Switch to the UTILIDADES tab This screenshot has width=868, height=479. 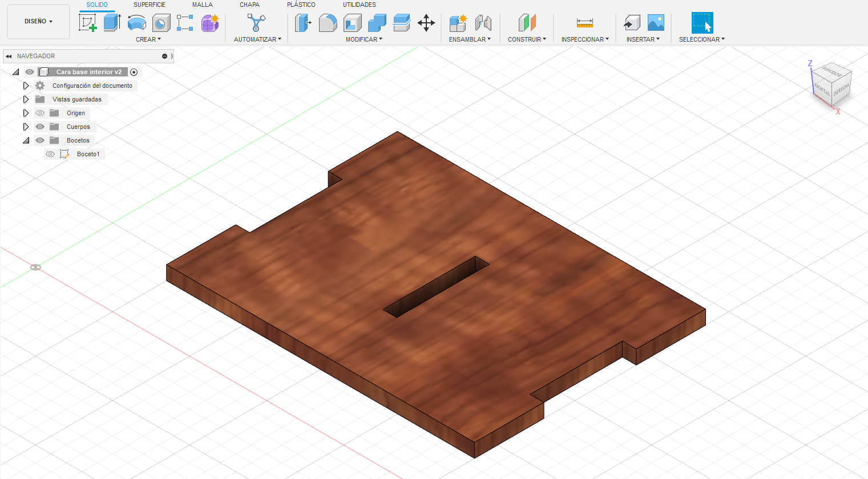(360, 5)
